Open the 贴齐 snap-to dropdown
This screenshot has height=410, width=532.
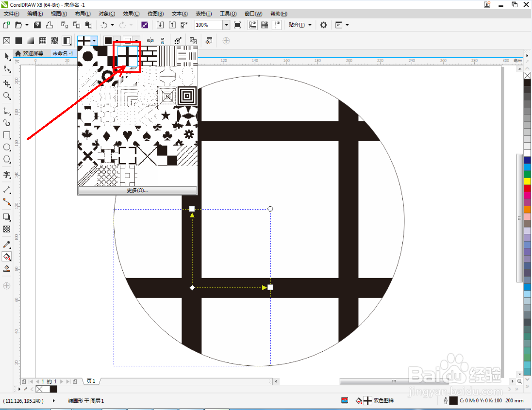[300, 25]
